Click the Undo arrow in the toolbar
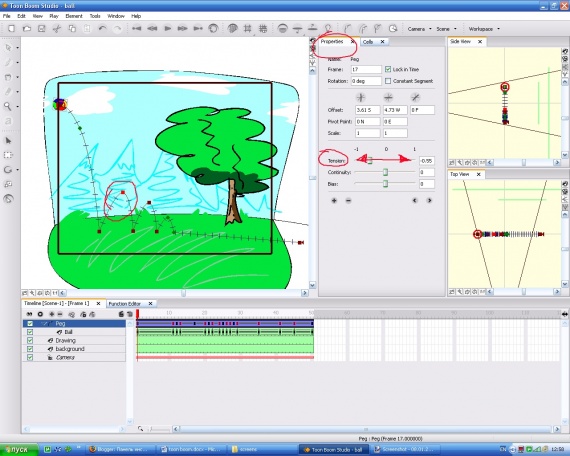570x456 pixels. tap(103, 29)
